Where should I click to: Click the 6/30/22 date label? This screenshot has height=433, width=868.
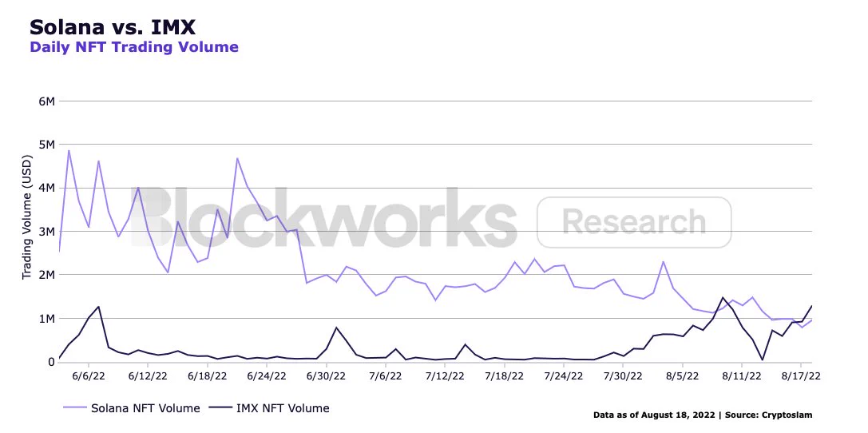tap(327, 376)
